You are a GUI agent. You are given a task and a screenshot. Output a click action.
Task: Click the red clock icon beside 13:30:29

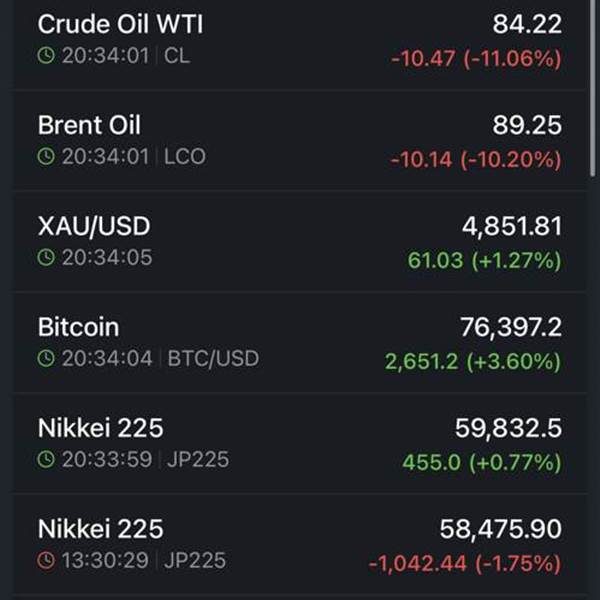[x=46, y=561]
